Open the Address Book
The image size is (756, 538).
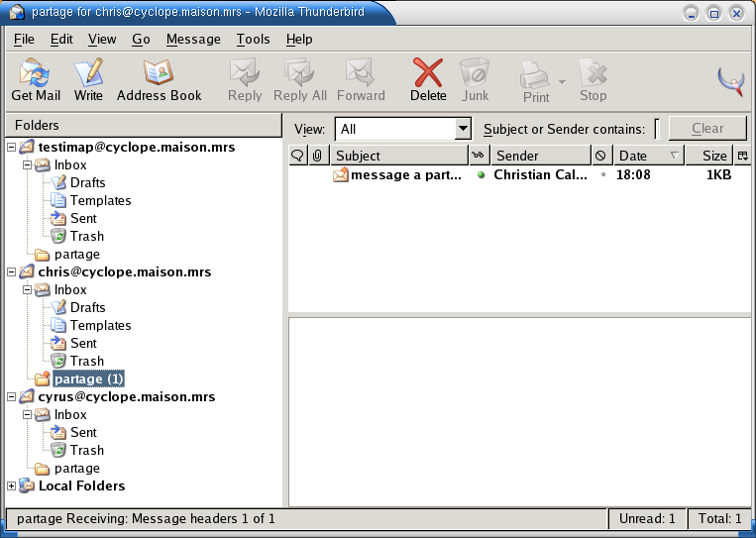[x=159, y=80]
